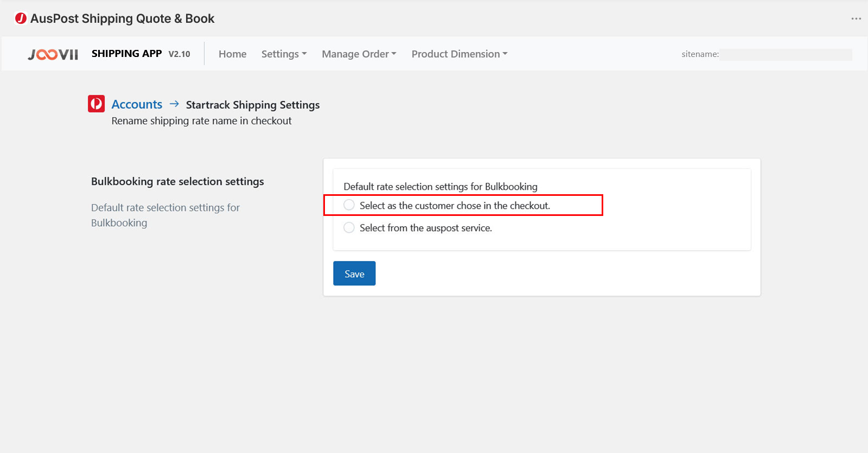
Task: Click the 'Startrack Shipping Settings' heading
Action: click(253, 105)
